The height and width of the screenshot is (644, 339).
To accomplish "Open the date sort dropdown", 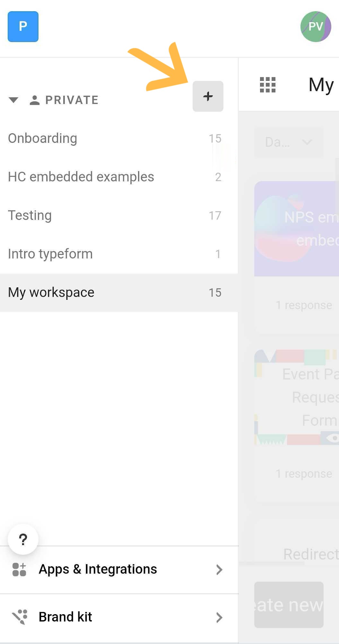I will click(x=289, y=142).
